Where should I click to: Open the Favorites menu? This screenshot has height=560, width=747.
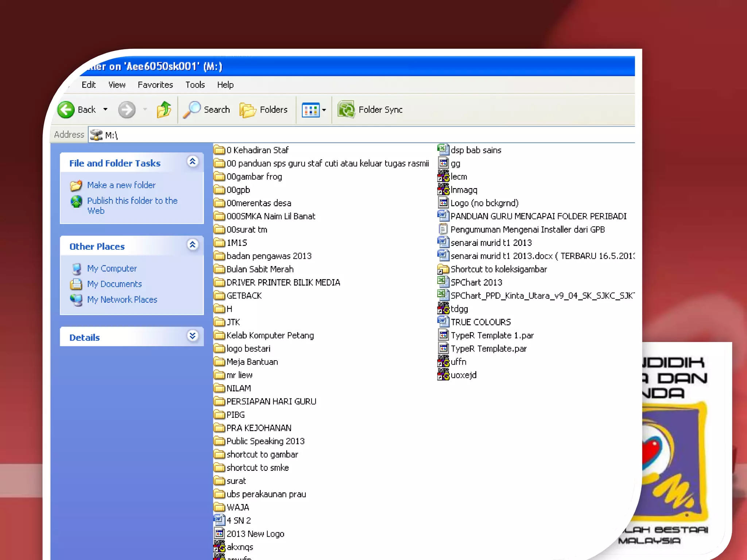coord(155,85)
